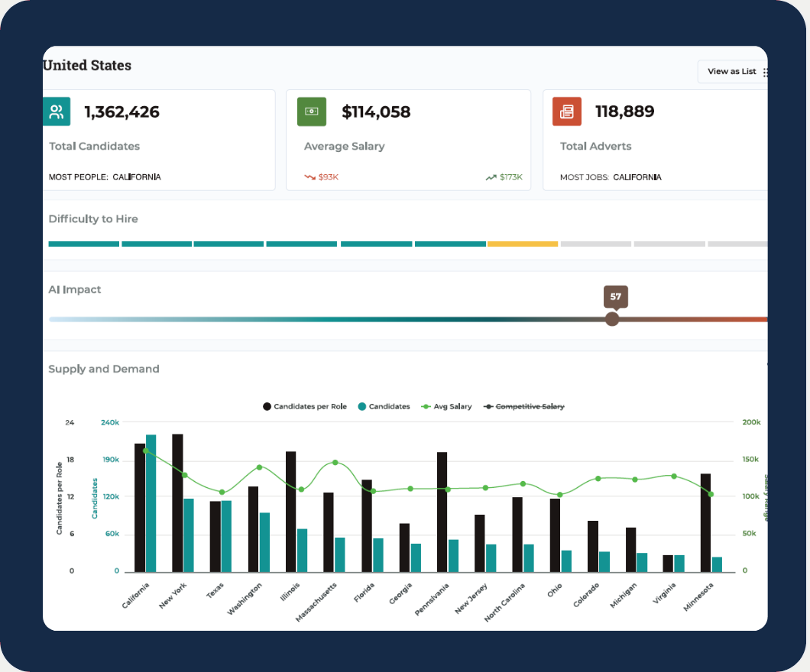Click the Supply and Demand heading
This screenshot has height=672, width=810.
tap(104, 369)
